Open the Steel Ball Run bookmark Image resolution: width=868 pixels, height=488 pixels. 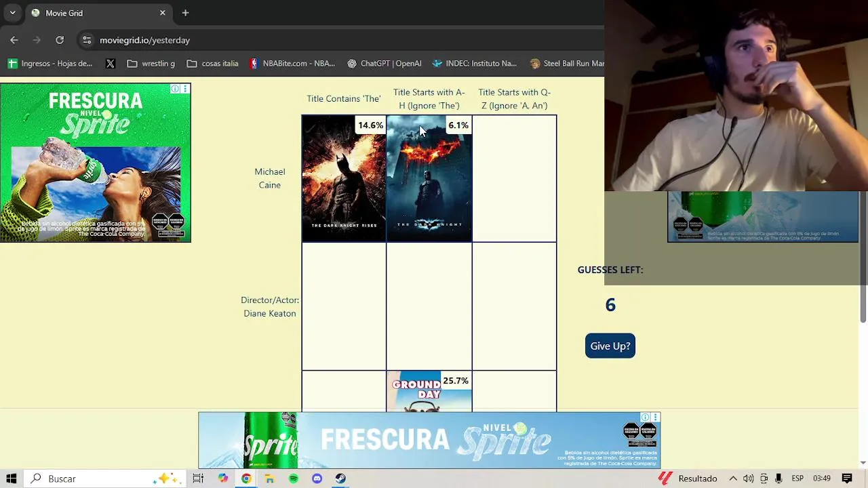(x=566, y=63)
